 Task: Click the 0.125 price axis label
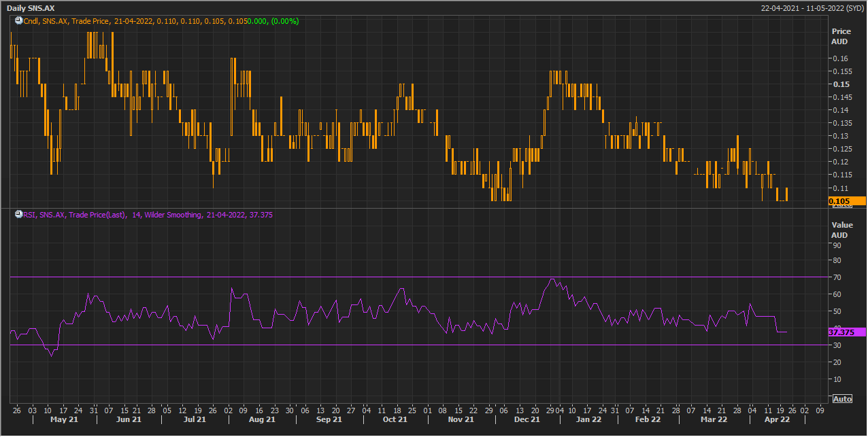pyautogui.click(x=841, y=149)
